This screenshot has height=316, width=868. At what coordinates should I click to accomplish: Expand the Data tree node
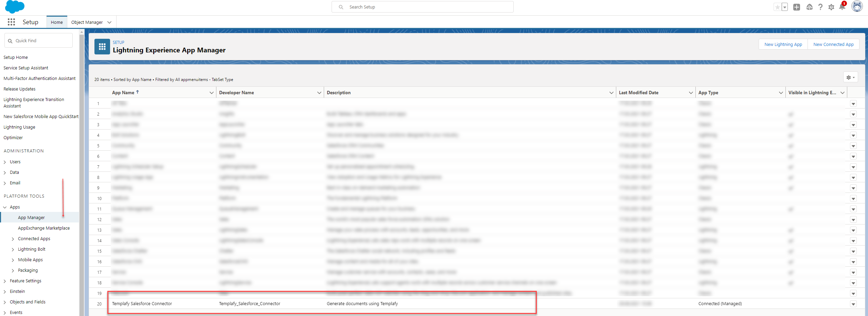tap(5, 173)
